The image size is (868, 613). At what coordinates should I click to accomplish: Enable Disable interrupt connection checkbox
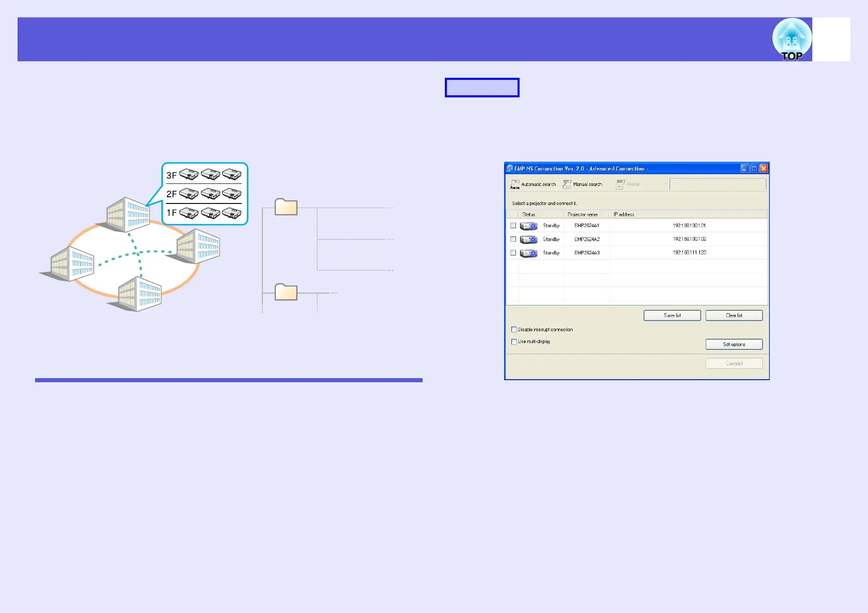pyautogui.click(x=514, y=330)
